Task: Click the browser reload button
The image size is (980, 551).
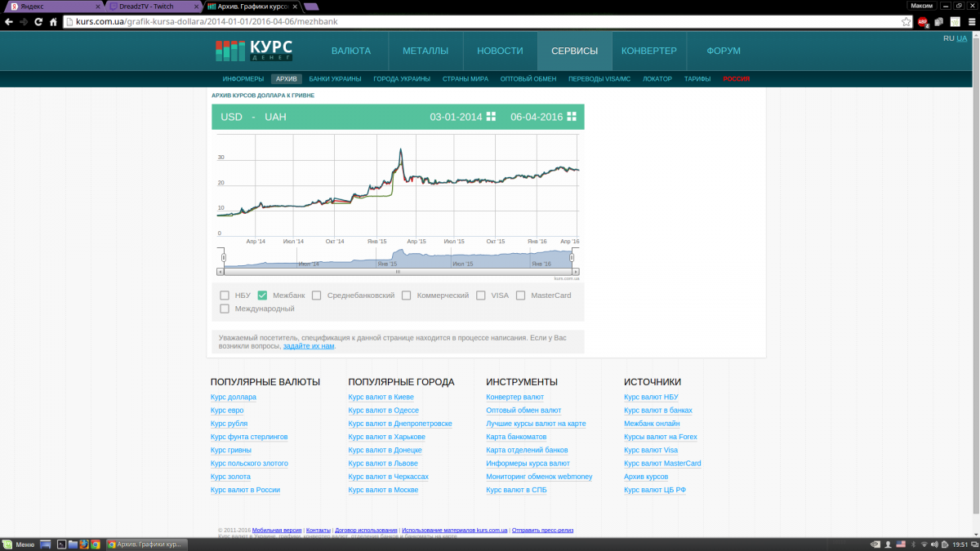Action: pyautogui.click(x=38, y=22)
